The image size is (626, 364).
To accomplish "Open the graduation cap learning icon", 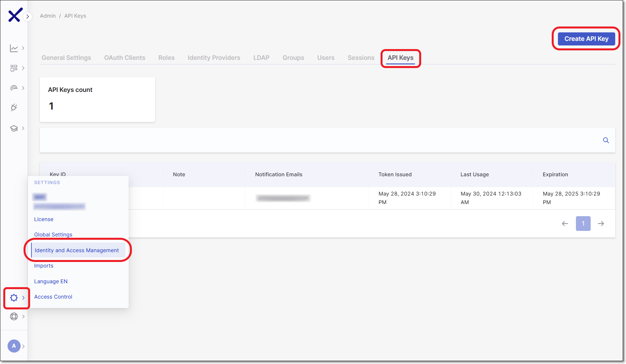I will (14, 128).
